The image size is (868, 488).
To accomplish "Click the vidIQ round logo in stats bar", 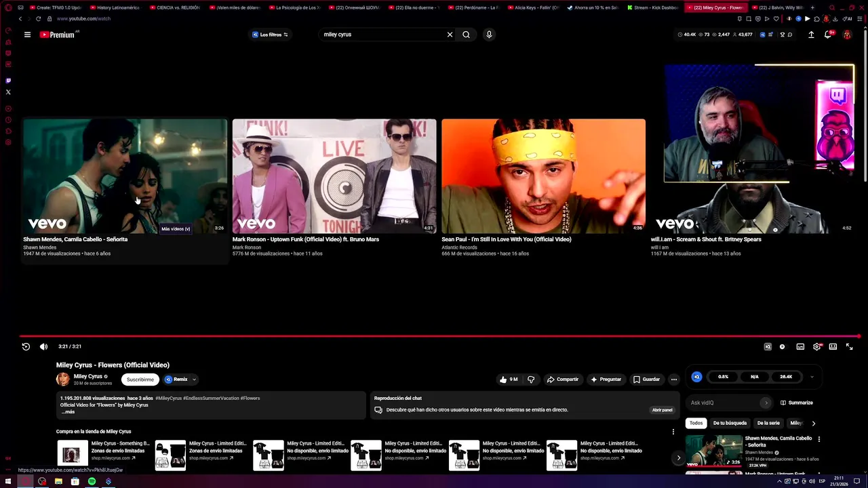I will pos(696,377).
